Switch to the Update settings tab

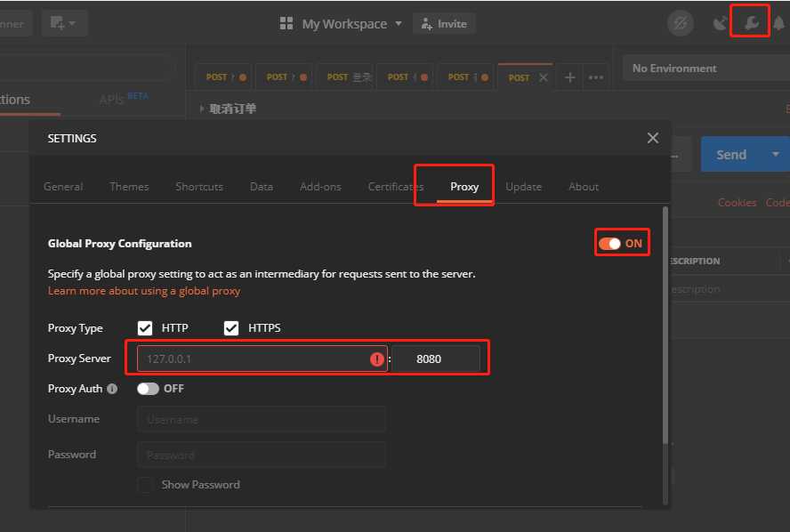pos(523,187)
